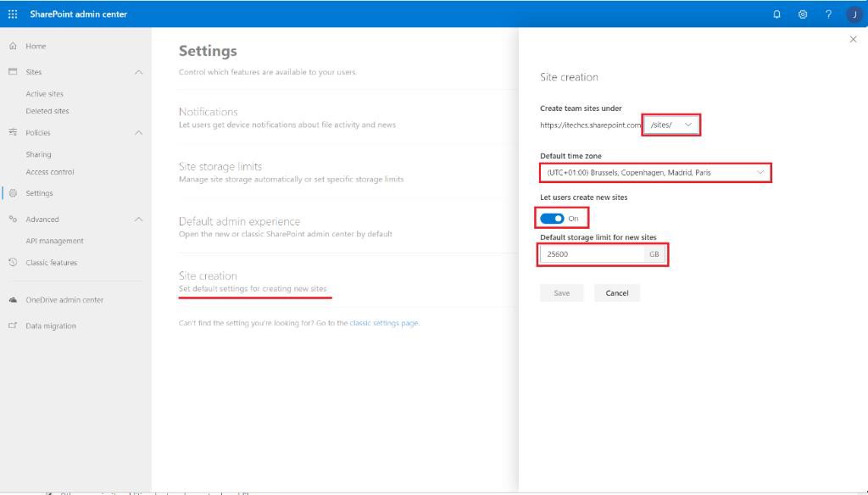Click the Sites icon in sidebar
Image resolution: width=868 pixels, height=495 pixels.
tap(13, 71)
